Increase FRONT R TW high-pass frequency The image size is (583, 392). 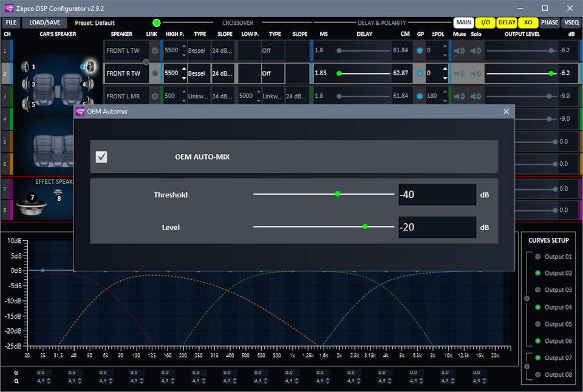click(x=185, y=70)
